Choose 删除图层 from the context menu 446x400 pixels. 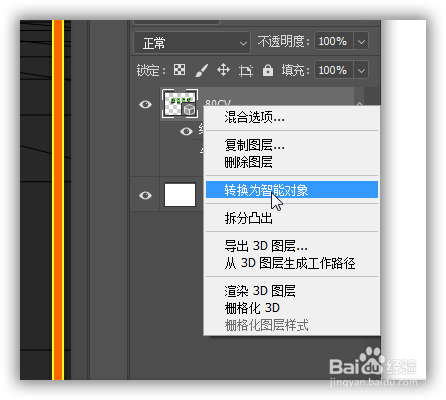click(x=292, y=162)
